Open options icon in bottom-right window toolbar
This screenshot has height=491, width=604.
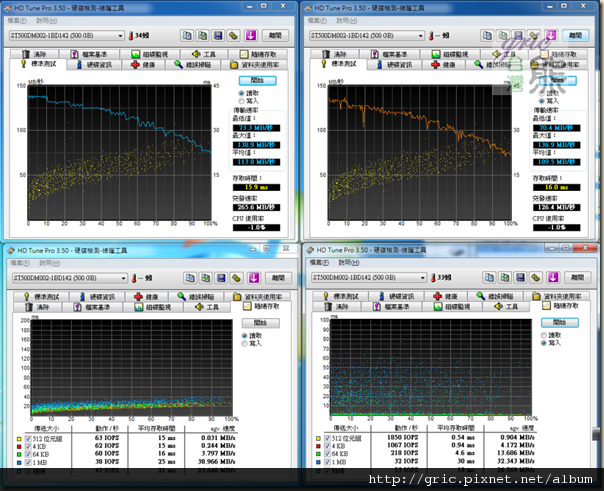click(x=536, y=277)
